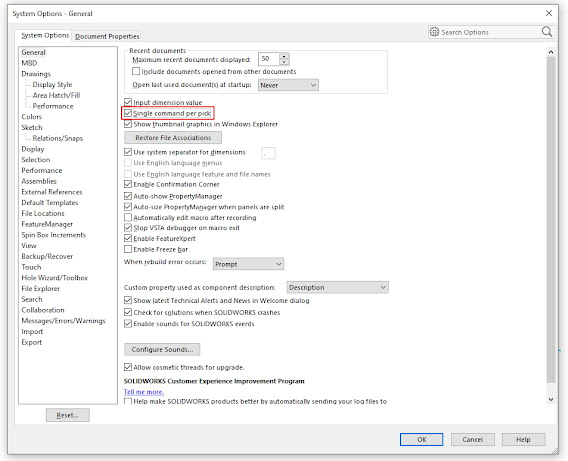Select Default Templates category
This screenshot has width=568, height=461.
tap(50, 202)
